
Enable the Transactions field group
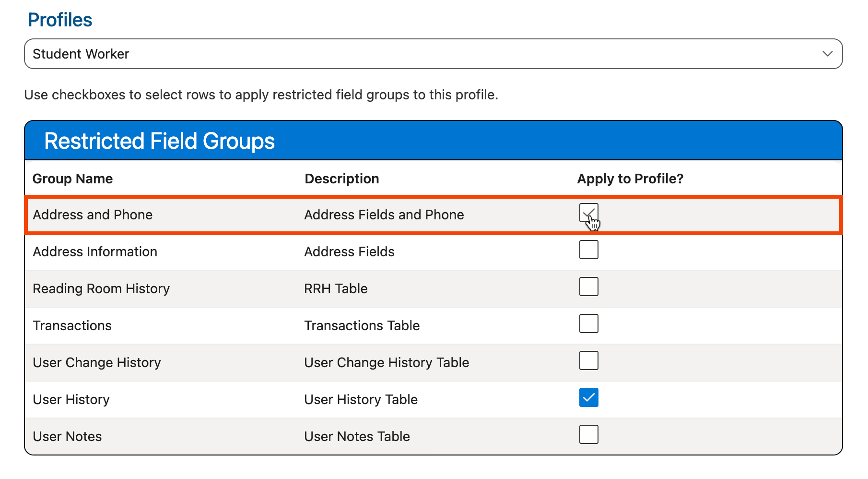(588, 323)
